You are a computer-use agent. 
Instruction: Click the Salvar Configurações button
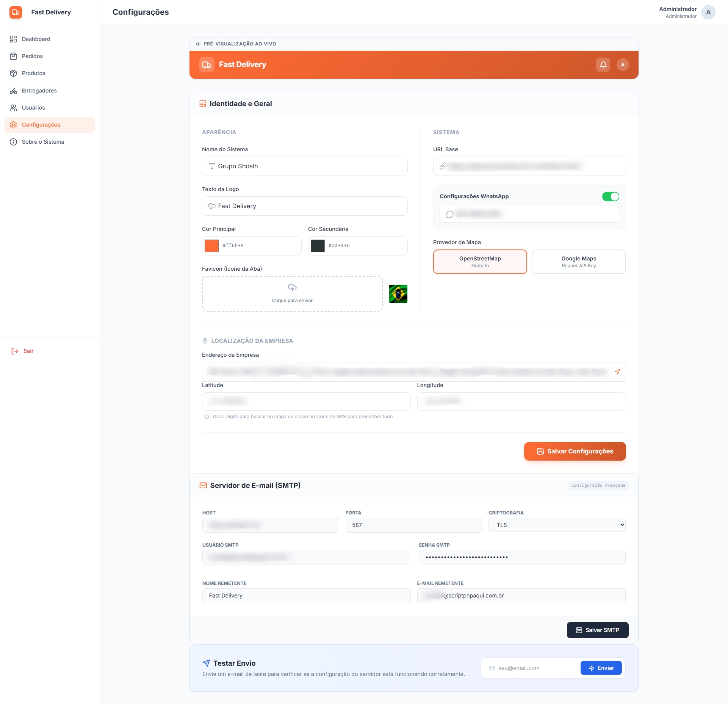pos(575,451)
